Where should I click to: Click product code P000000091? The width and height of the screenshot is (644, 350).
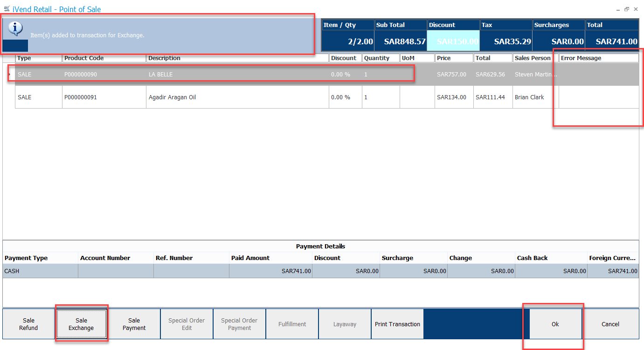(x=81, y=97)
